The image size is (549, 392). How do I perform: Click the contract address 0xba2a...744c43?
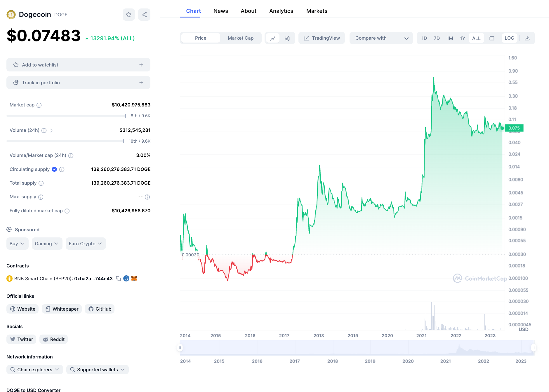(x=93, y=279)
